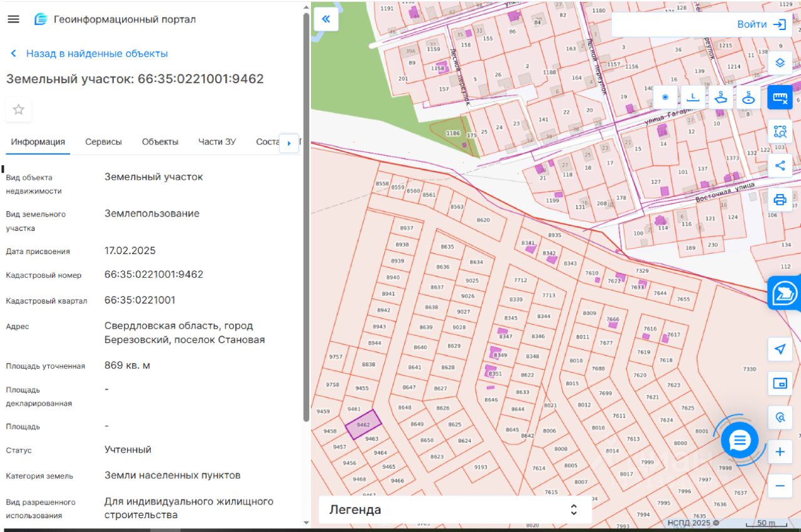This screenshot has height=532, width=801.
Task: Click parcel 9193 on the map
Action: coord(481,468)
